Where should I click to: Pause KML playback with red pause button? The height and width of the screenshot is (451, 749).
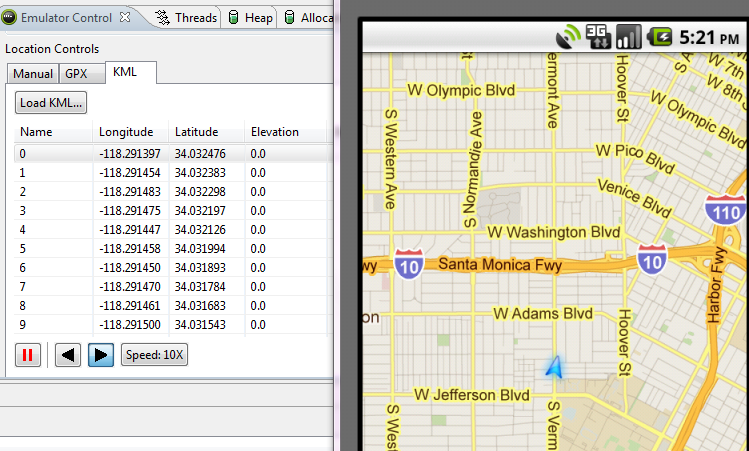[28, 355]
